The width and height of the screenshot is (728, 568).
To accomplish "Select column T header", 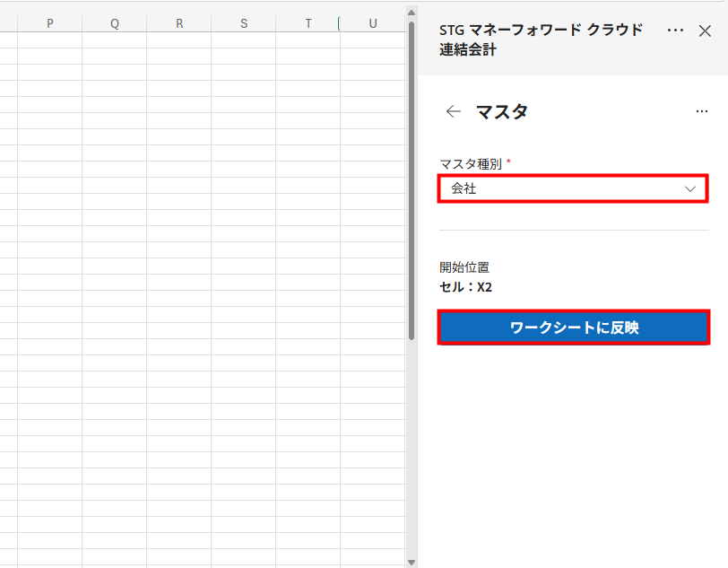I will [308, 23].
